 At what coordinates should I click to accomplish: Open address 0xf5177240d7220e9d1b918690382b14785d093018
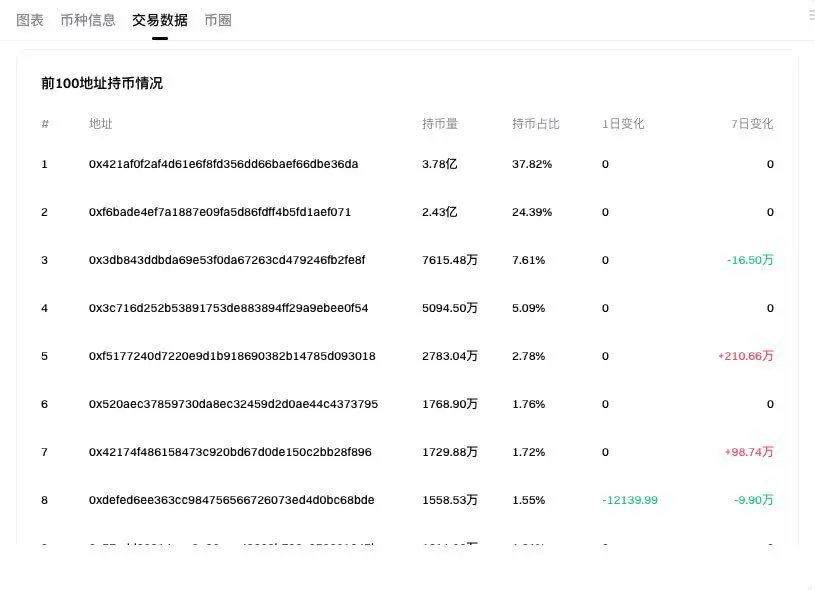[232, 356]
